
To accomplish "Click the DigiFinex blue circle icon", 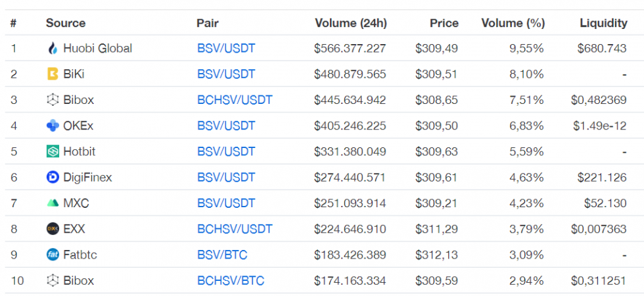I will tap(53, 177).
